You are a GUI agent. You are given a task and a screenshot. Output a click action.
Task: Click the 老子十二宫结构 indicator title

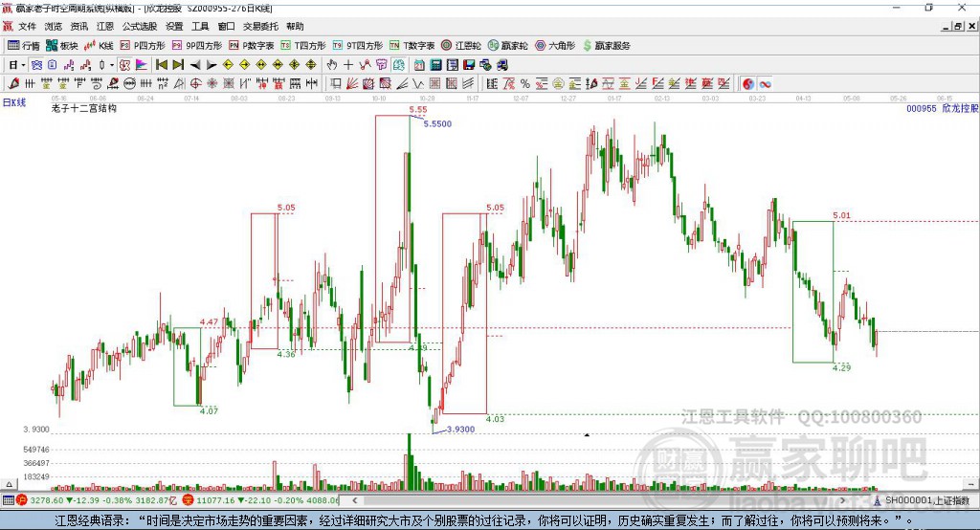pos(84,108)
